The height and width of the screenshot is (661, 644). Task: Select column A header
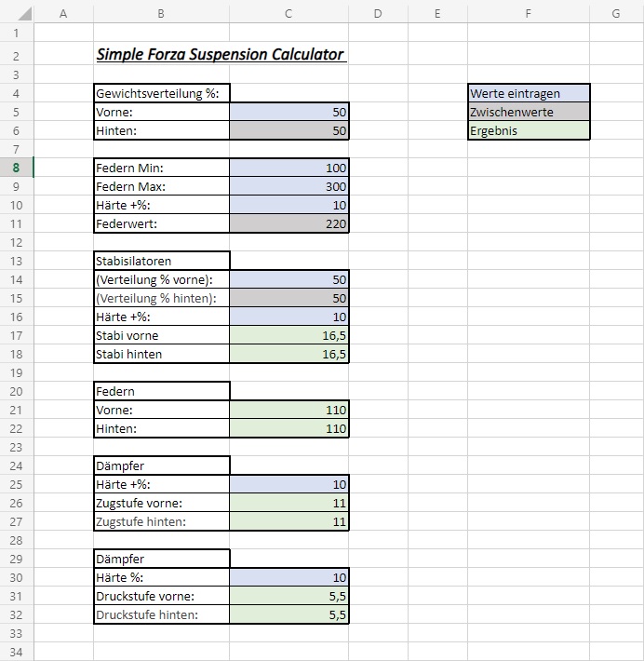63,13
